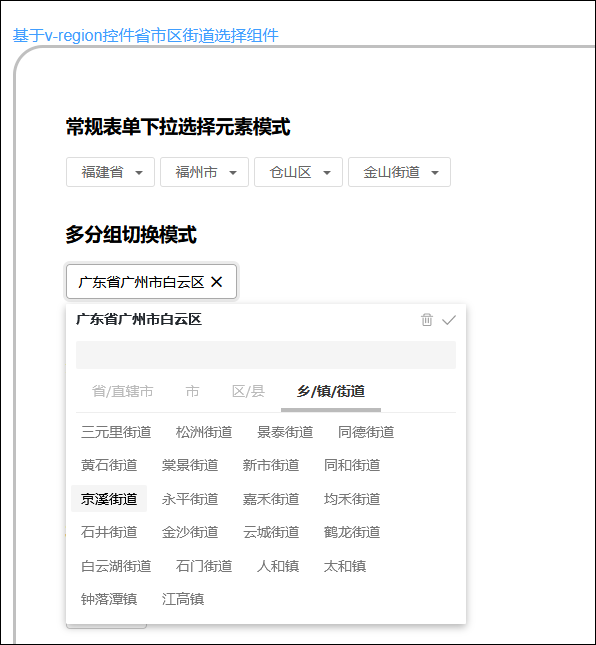
Task: Choose 太和镇
Action: click(x=345, y=566)
